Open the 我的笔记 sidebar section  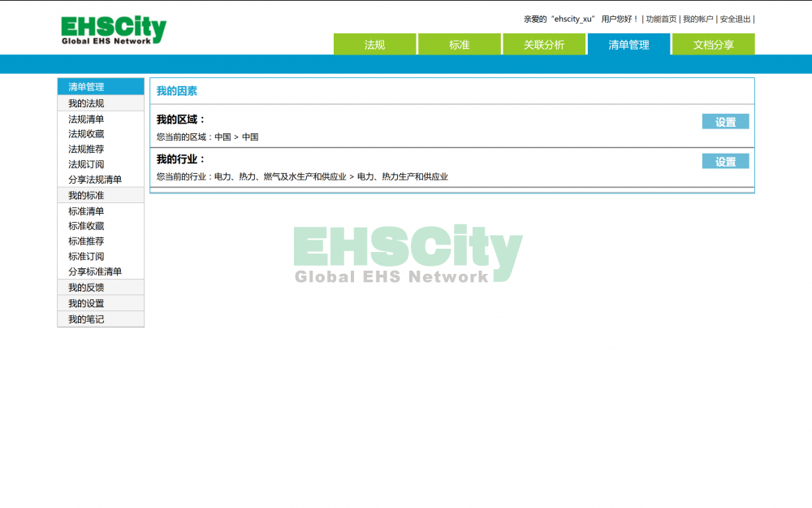click(x=101, y=319)
